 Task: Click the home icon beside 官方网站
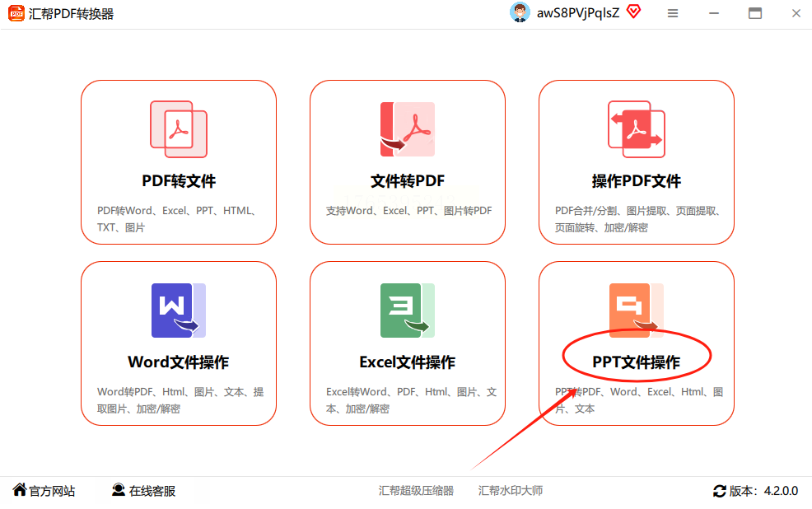click(20, 489)
